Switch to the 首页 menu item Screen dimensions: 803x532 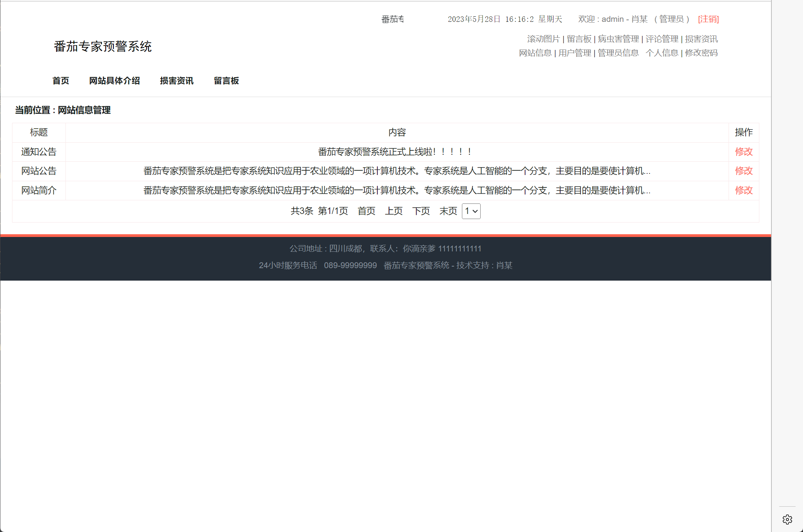(61, 81)
